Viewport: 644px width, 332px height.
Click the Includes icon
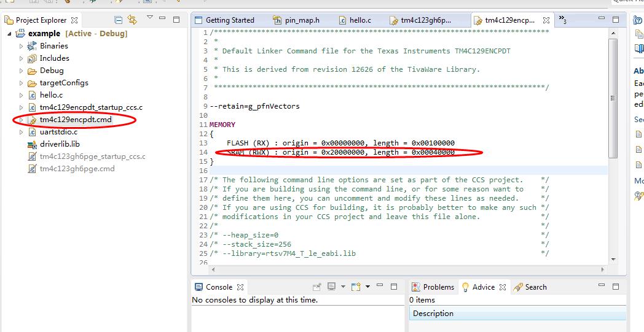tap(32, 58)
